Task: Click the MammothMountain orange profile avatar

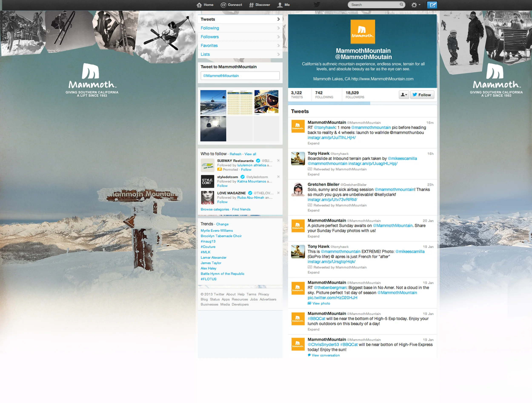Action: pyautogui.click(x=363, y=32)
